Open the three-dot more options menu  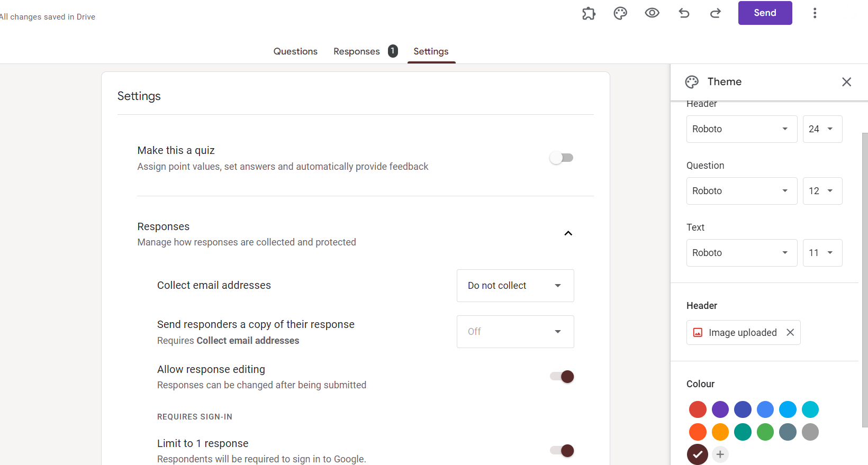(x=815, y=13)
